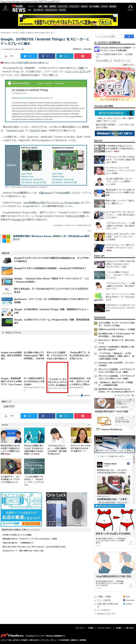Viewport: 136px width, 644px height.
Task: Open the クリエイター category tab
Action: pyautogui.click(x=74, y=6)
